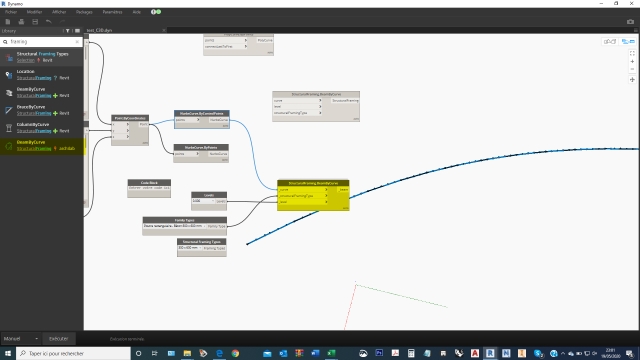Open Revit from the taskbar
The height and width of the screenshot is (360, 640).
(490, 353)
